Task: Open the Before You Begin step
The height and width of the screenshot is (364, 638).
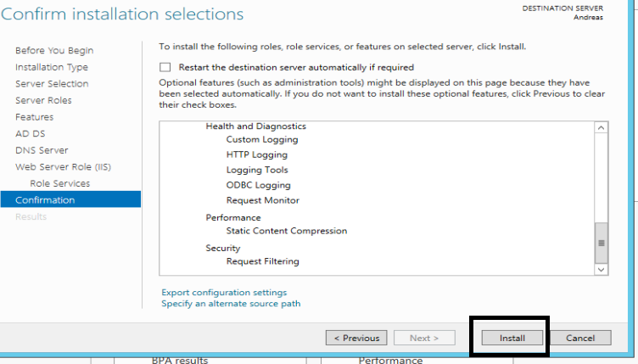Action: click(x=54, y=51)
